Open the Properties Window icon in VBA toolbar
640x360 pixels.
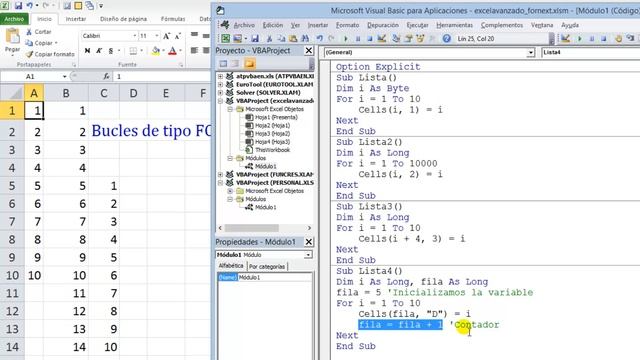click(408, 38)
